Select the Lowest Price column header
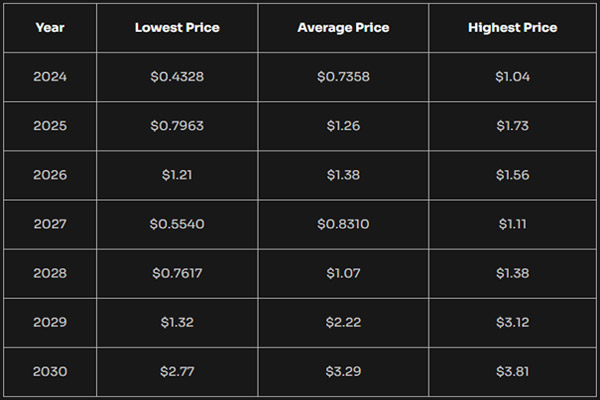The width and height of the screenshot is (600, 400). pos(177,27)
